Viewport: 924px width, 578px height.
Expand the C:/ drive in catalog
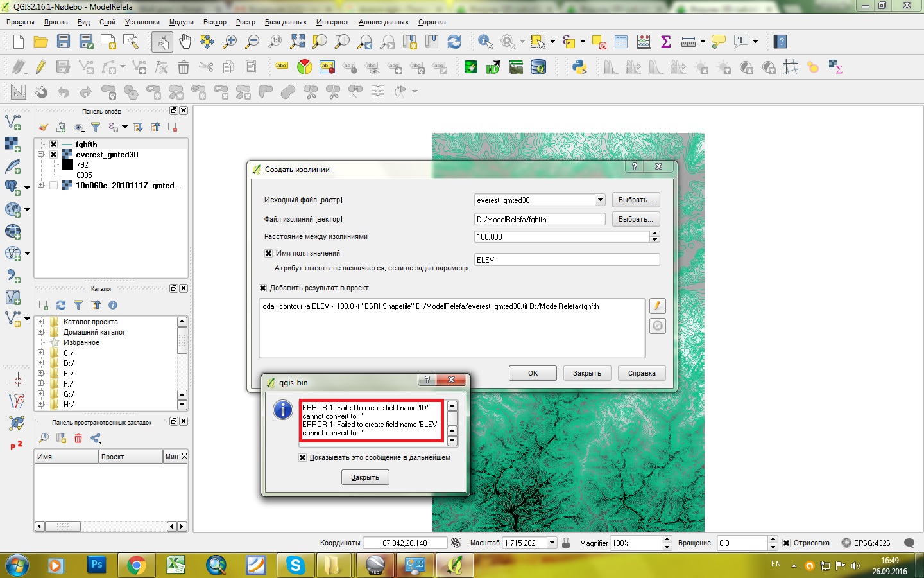pyautogui.click(x=41, y=353)
